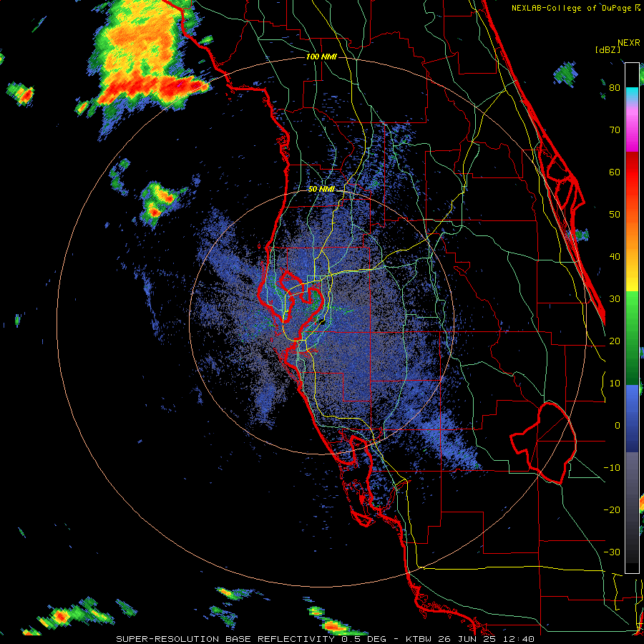Pick the blue segment of the color bar
This screenshot has height=644, width=644.
coord(632,418)
